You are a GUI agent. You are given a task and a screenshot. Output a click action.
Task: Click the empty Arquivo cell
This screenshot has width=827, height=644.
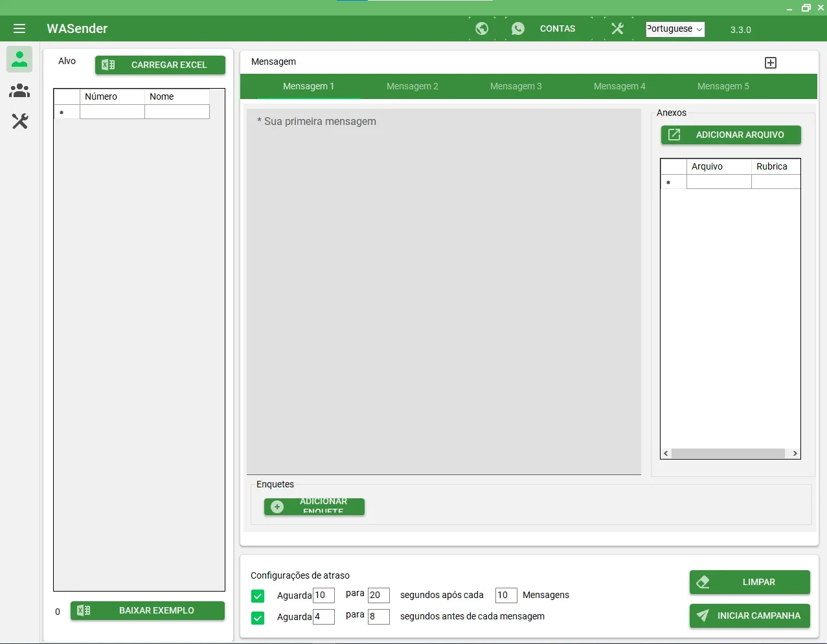coord(719,182)
